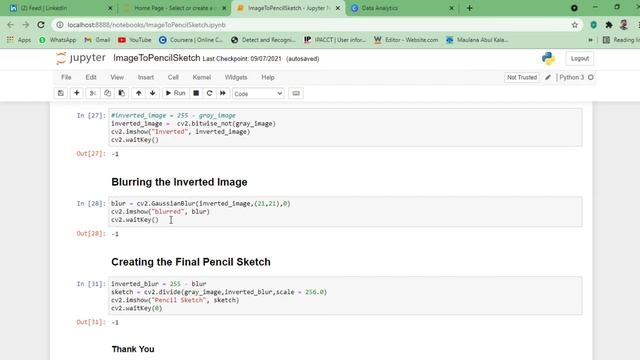This screenshot has height=360, width=640.
Task: Select the cv2.divide code cell In [31]
Action: click(x=345, y=296)
